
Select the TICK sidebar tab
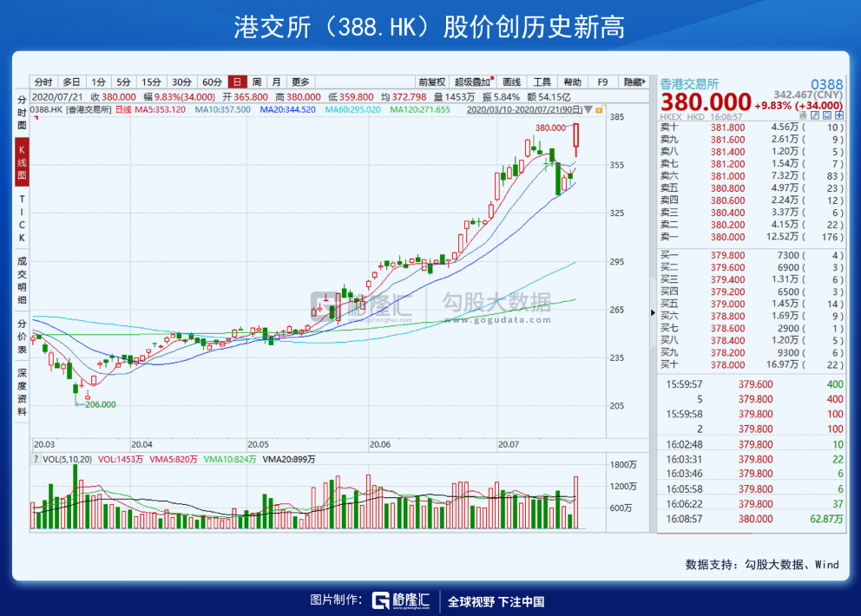coord(22,218)
